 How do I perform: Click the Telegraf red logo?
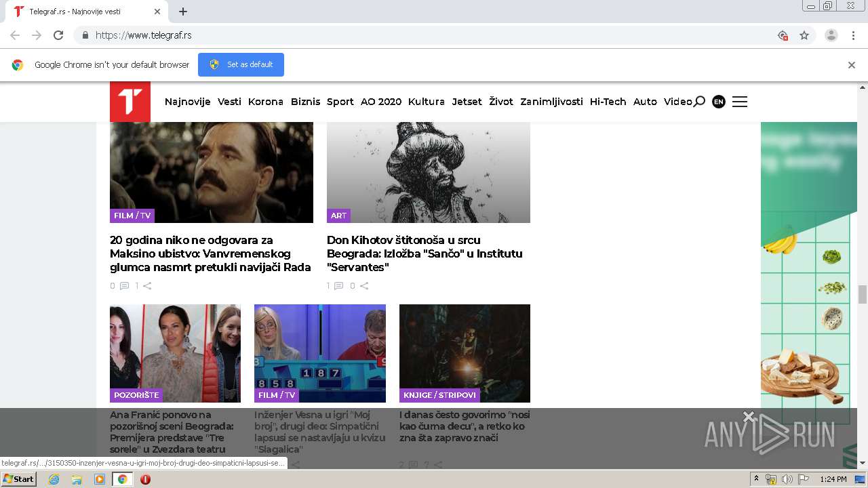[x=130, y=102]
